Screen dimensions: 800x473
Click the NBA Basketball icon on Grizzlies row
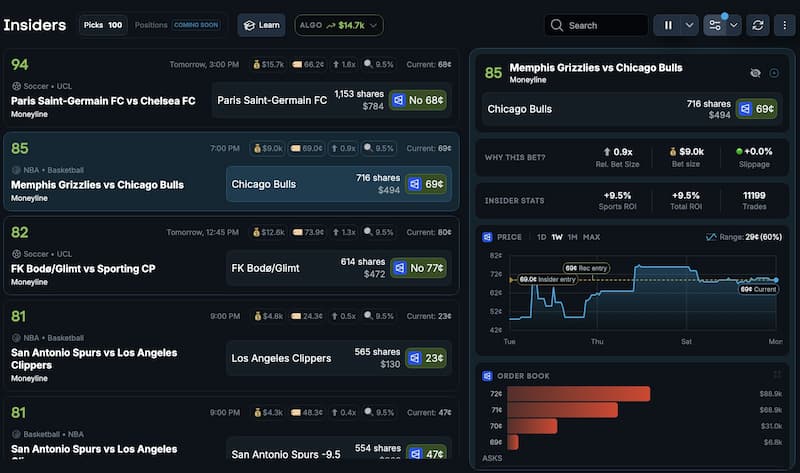click(16, 170)
